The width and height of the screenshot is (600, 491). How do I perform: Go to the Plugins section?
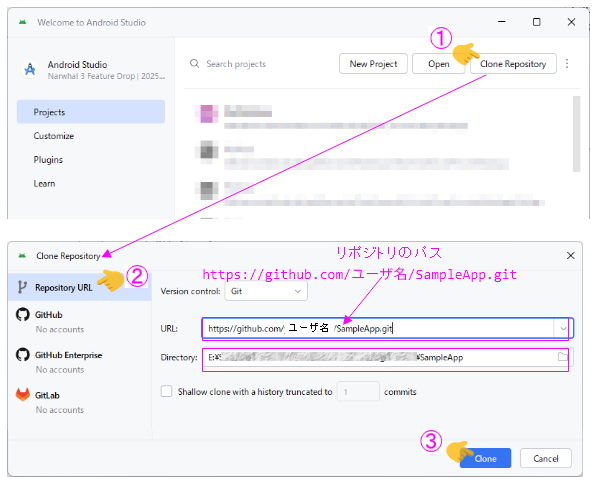click(48, 160)
